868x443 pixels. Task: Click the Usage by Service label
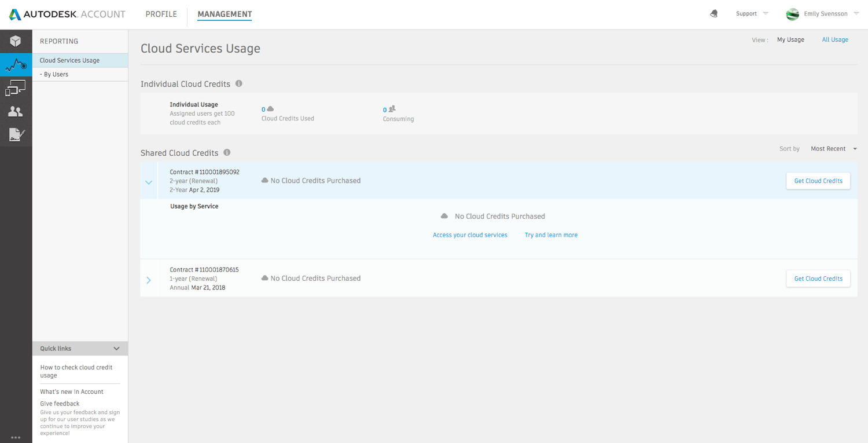194,206
